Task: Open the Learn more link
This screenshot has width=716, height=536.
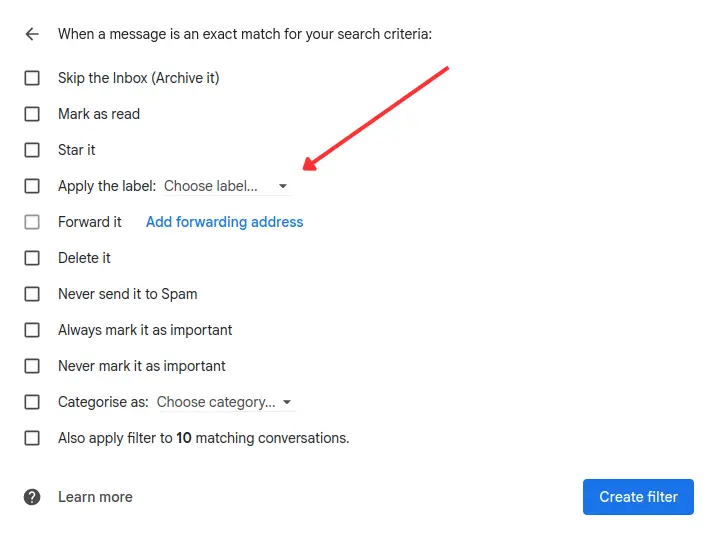Action: pos(95,497)
